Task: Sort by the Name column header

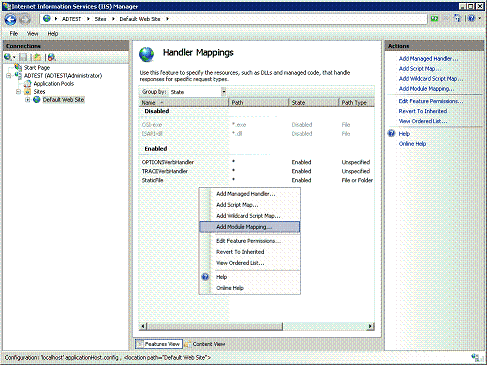Action: click(184, 103)
